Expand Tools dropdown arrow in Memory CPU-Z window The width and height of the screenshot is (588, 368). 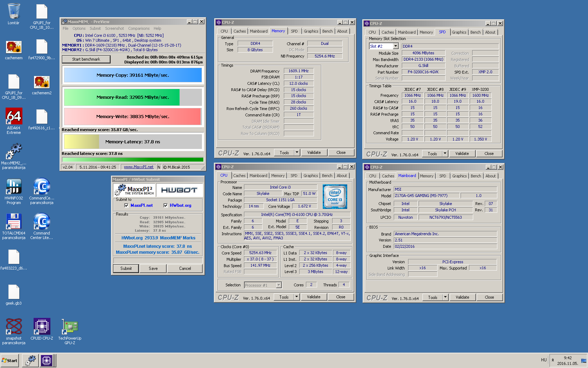297,152
